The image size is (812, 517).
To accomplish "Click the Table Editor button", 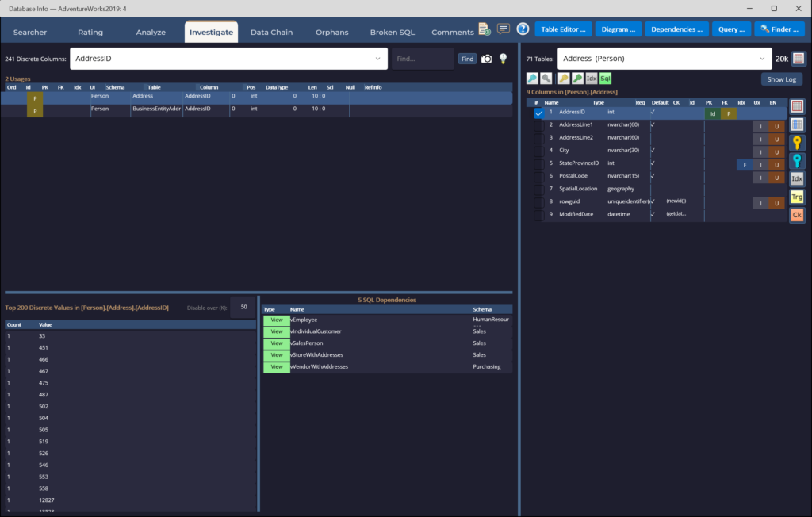I will pos(563,29).
